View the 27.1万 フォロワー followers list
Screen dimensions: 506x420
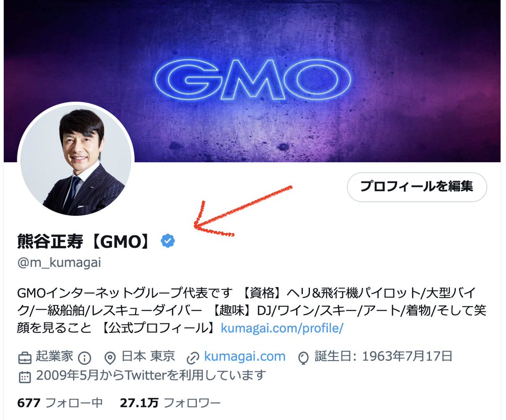[170, 403]
